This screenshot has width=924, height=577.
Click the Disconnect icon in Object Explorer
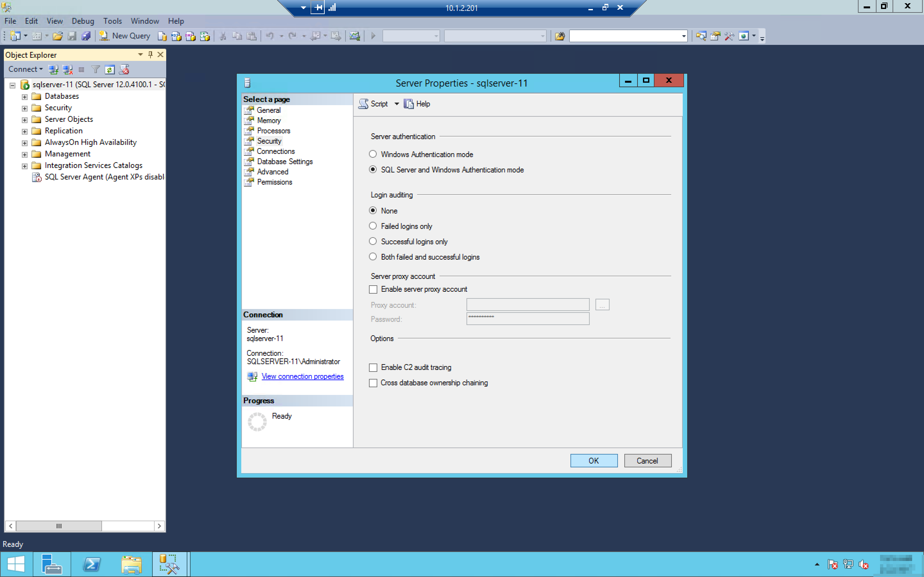(x=68, y=70)
